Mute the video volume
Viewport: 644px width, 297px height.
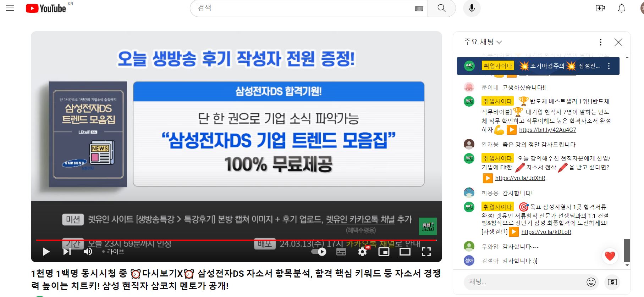pyautogui.click(x=88, y=252)
